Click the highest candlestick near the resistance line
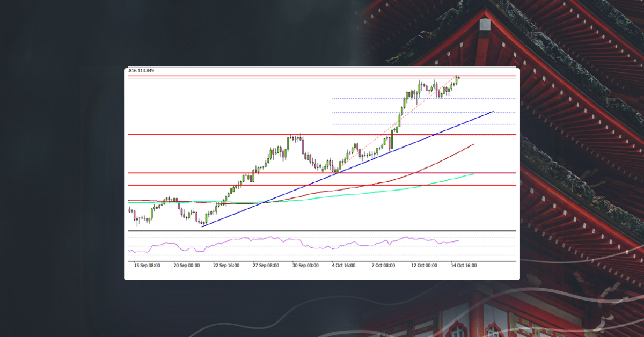 (458, 79)
